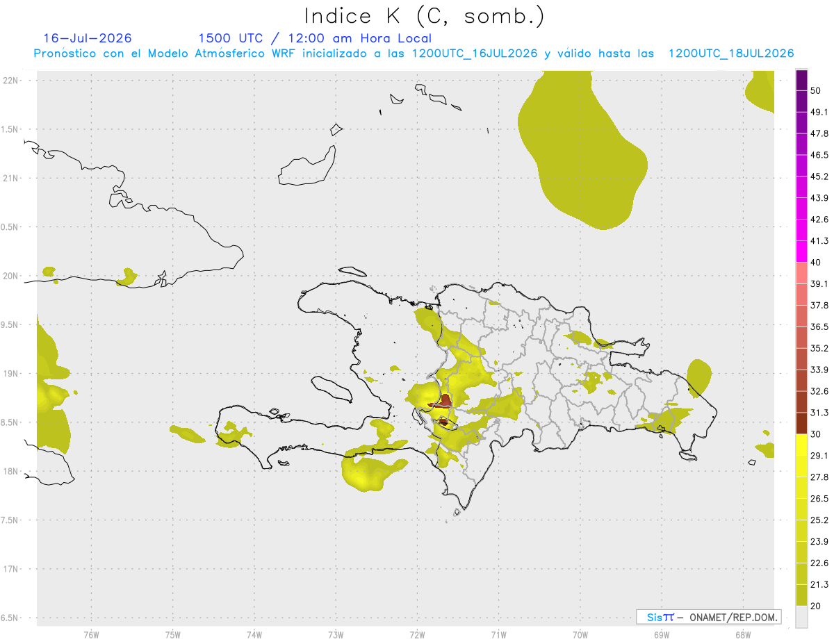Click the '70W' longitude label

(580, 634)
